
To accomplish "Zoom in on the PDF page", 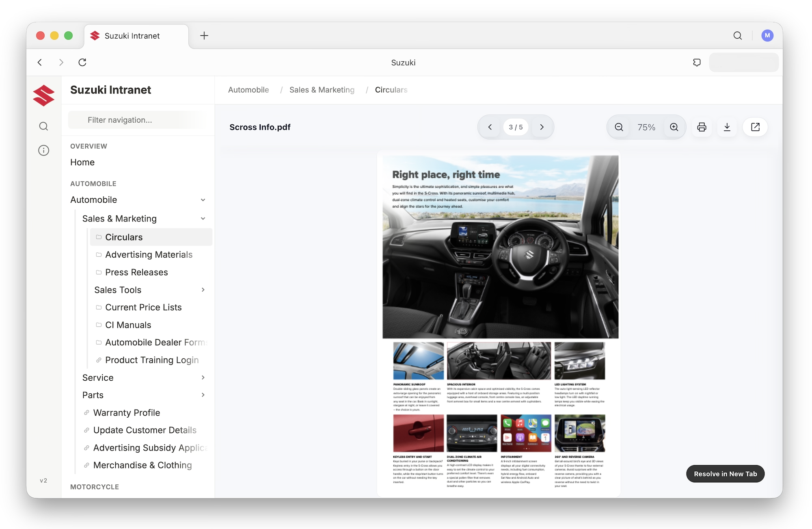I will click(674, 127).
